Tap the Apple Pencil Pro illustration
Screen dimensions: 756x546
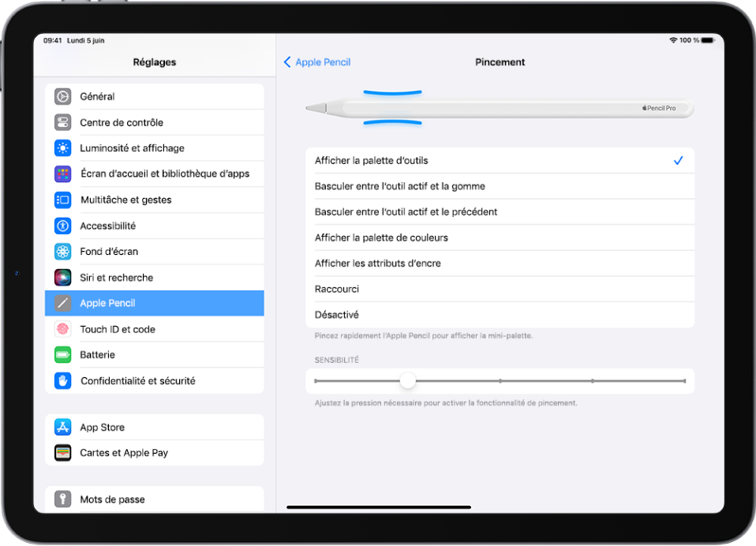500,108
